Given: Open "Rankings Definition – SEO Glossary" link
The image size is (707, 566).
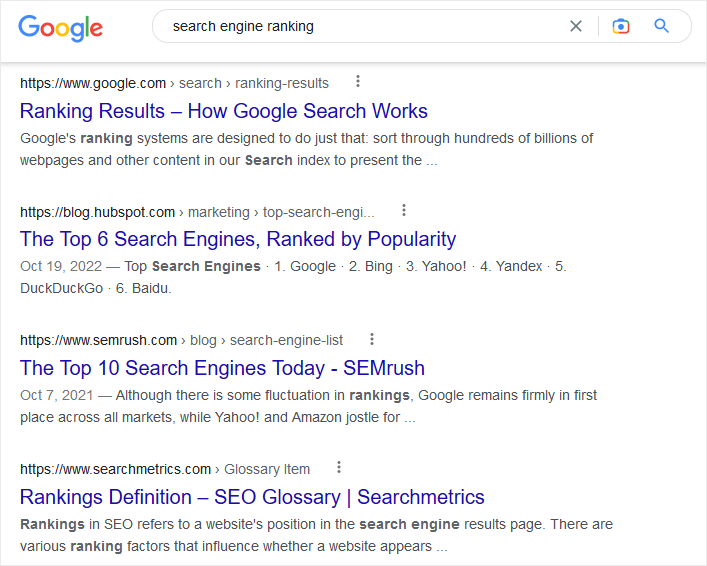Looking at the screenshot, I should pos(252,497).
